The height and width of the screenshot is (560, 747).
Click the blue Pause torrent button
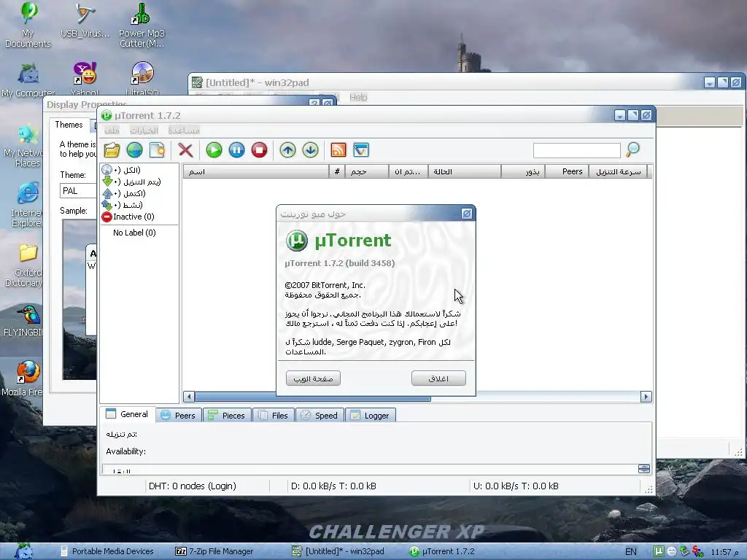click(237, 150)
